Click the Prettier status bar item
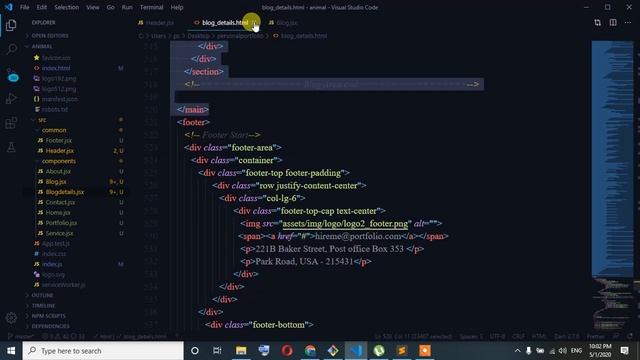640x360 pixels. click(x=596, y=336)
